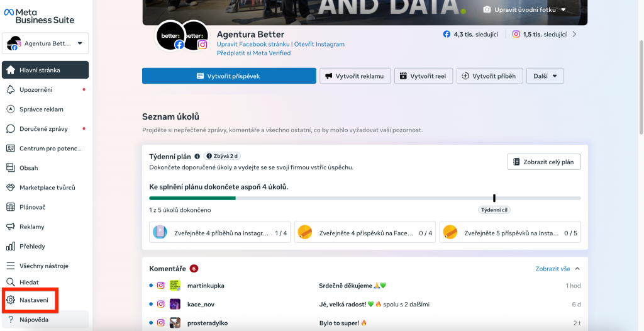Click Upravit Facebook stránku link

pos(253,44)
